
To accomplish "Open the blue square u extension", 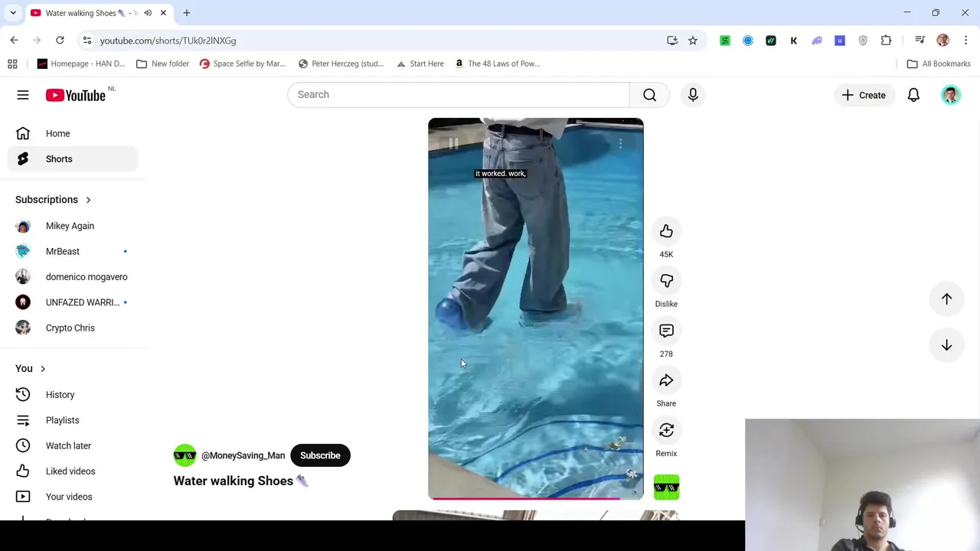I will [840, 41].
